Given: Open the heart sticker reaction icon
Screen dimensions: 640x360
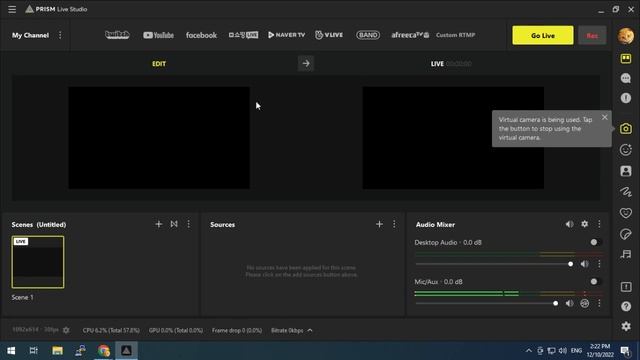Looking at the screenshot, I should tap(626, 213).
